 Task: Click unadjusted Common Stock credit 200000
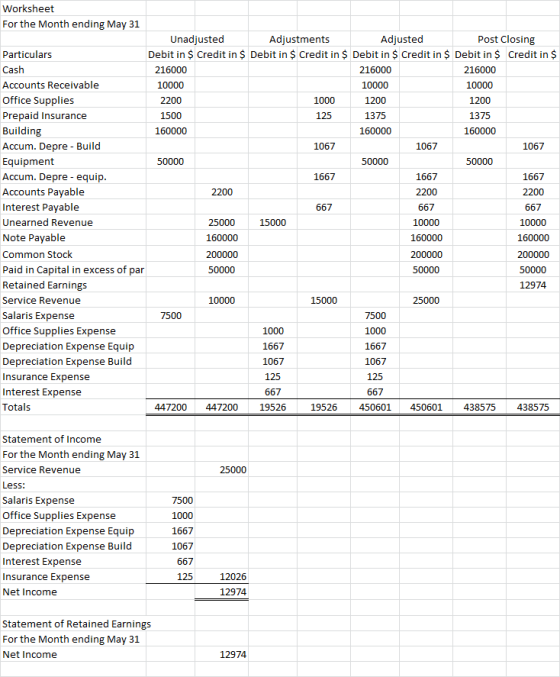coord(222,254)
